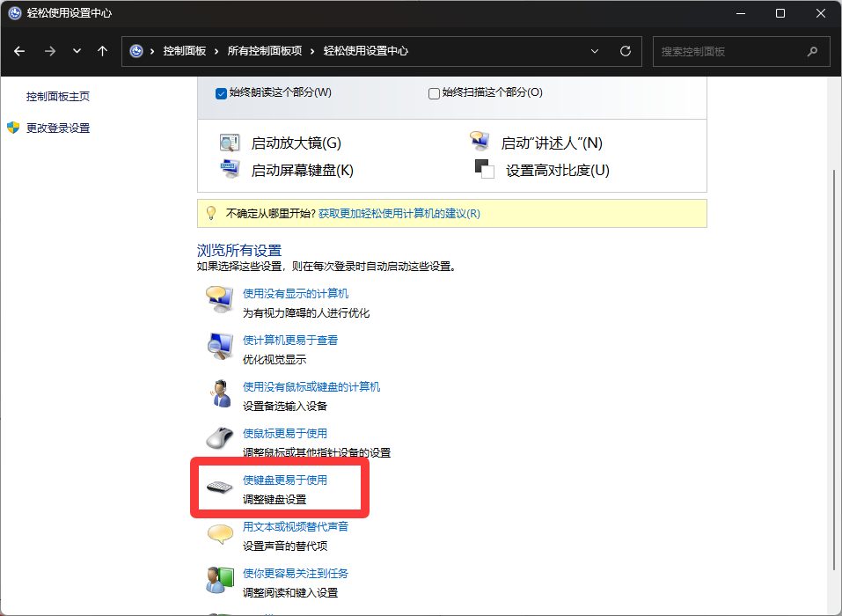This screenshot has width=842, height=616.
Task: Click the on-screen keyboard icon
Action: tap(230, 170)
